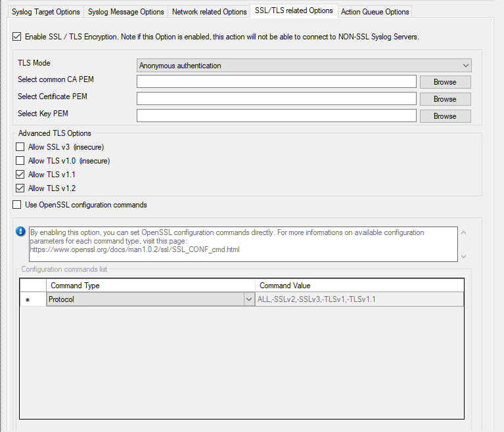Enable Use OpenSSL configuration commands
Image resolution: width=504 pixels, height=432 pixels.
pos(17,205)
